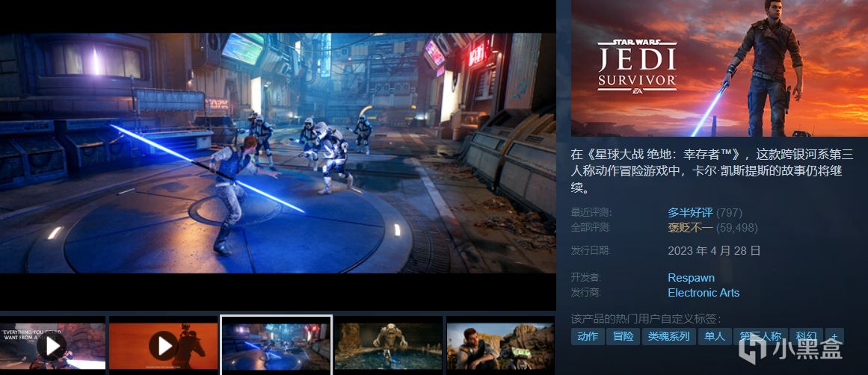
Task: Click the 最近评测 label
Action: pyautogui.click(x=592, y=212)
